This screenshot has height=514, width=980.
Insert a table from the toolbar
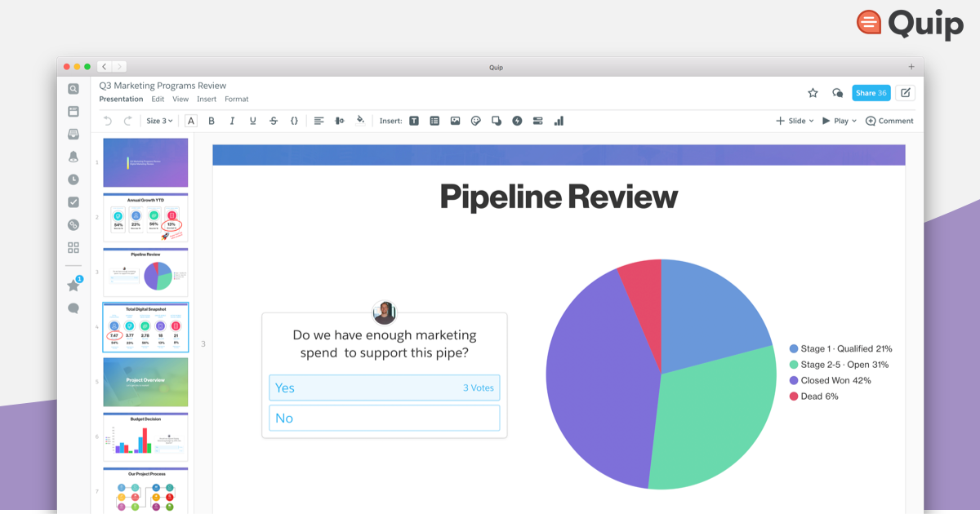click(x=434, y=120)
